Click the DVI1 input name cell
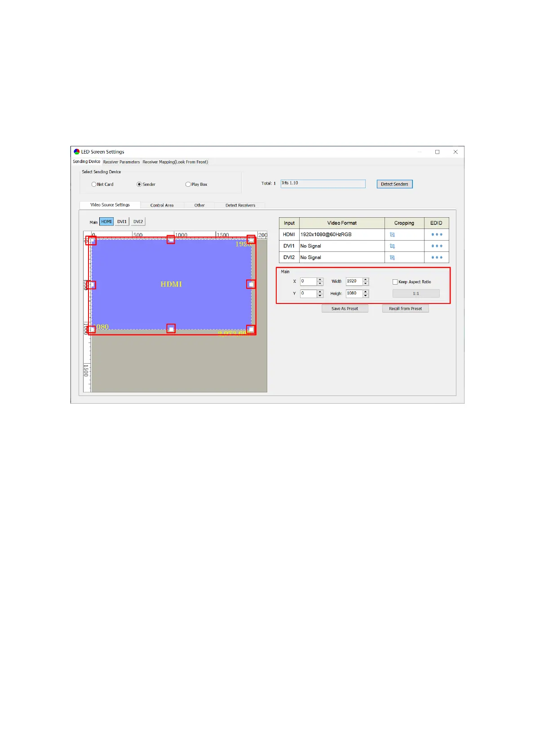The height and width of the screenshot is (756, 535). [289, 246]
